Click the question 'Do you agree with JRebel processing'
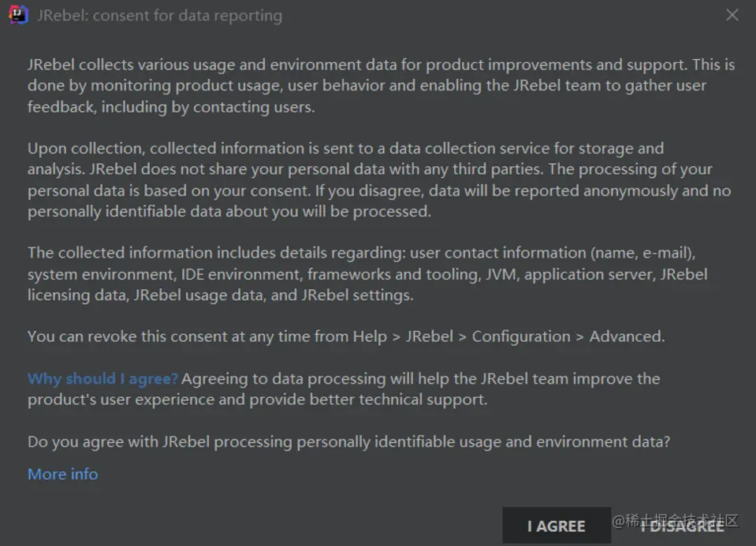The width and height of the screenshot is (756, 546). [348, 442]
